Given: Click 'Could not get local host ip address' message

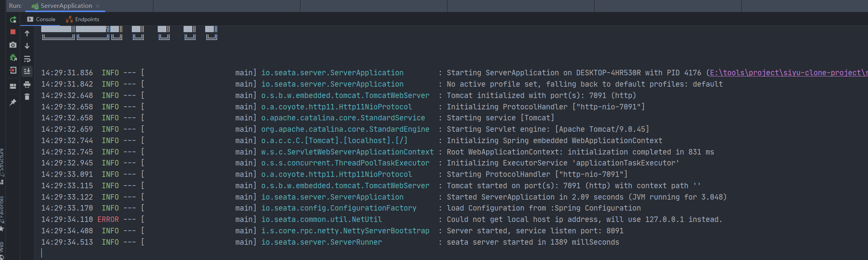Looking at the screenshot, I should pyautogui.click(x=584, y=219).
